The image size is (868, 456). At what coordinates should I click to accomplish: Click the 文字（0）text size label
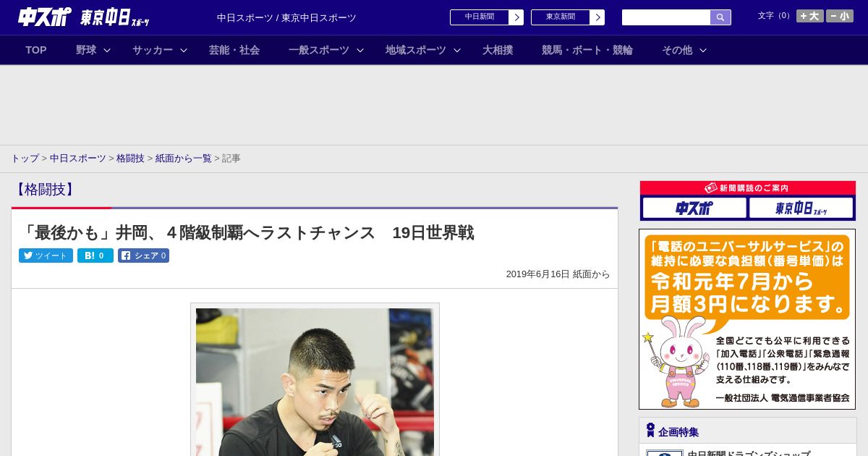[x=775, y=16]
